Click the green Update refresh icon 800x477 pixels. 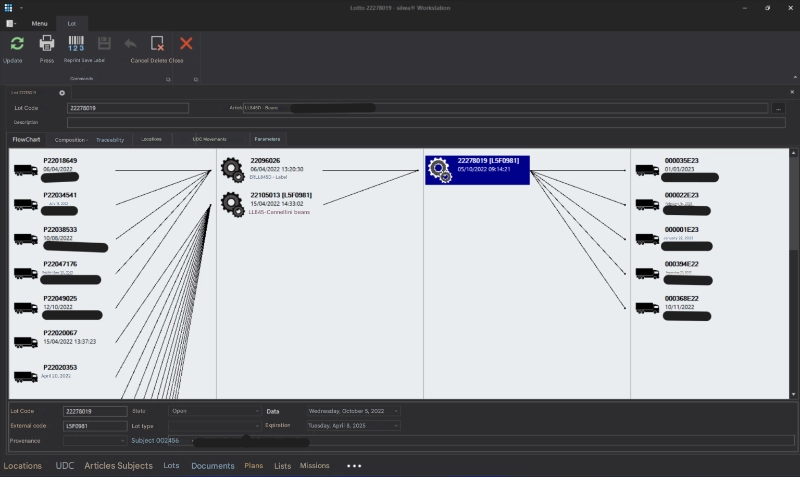17,44
